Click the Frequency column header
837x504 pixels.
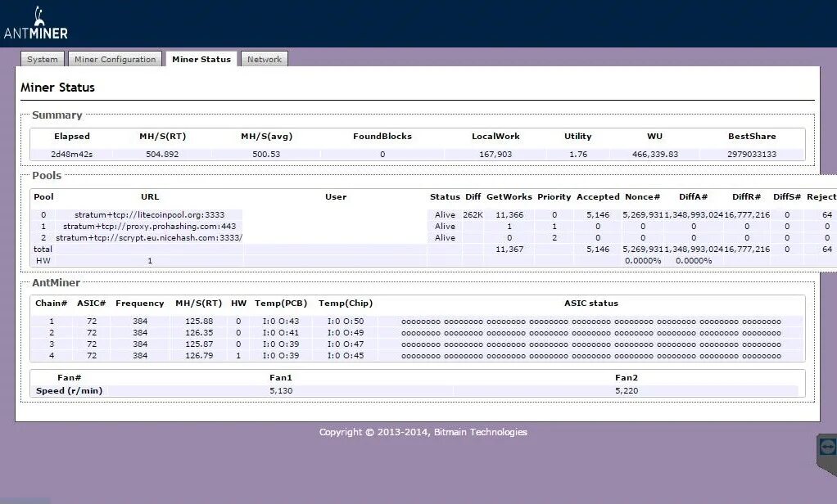click(140, 304)
